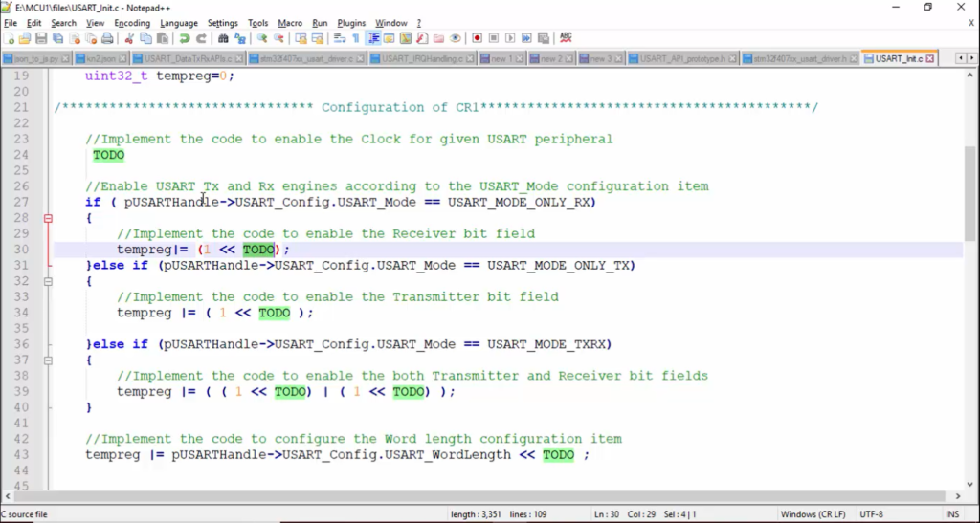Open the Macro menu

pos(290,23)
